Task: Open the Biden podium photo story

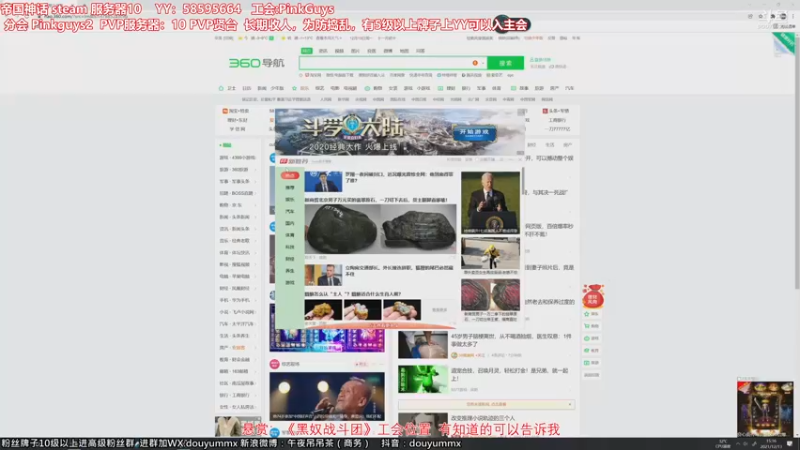Action: click(490, 203)
